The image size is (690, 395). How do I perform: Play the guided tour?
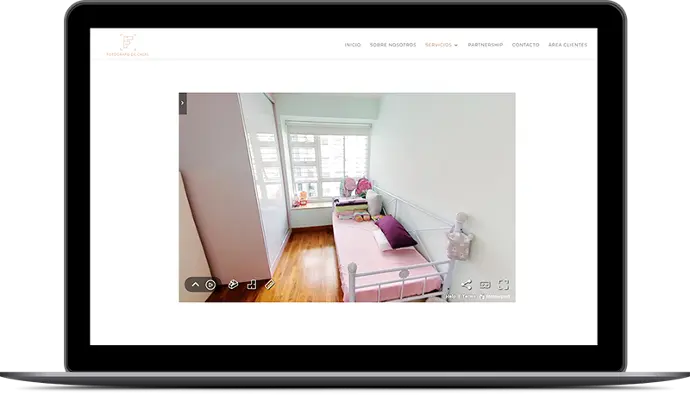pos(211,285)
